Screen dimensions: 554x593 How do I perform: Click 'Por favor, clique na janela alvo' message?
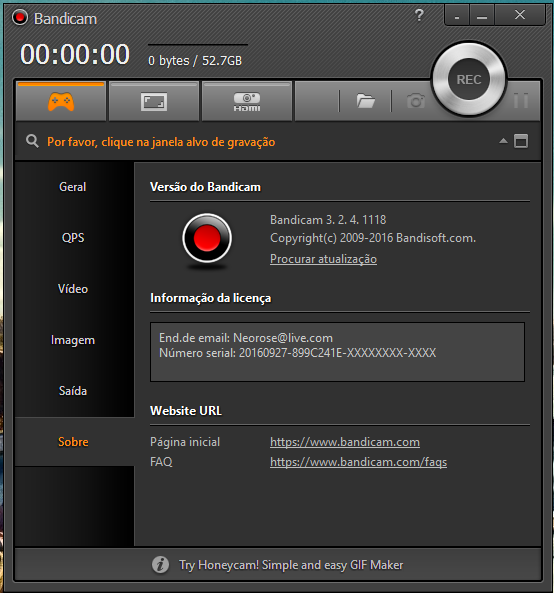pos(161,142)
